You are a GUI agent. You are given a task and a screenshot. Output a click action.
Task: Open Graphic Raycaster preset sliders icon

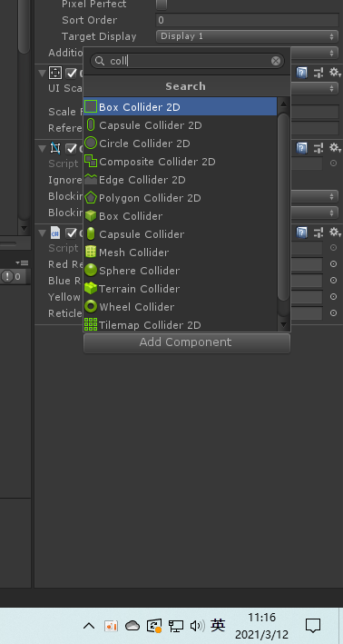(318, 148)
